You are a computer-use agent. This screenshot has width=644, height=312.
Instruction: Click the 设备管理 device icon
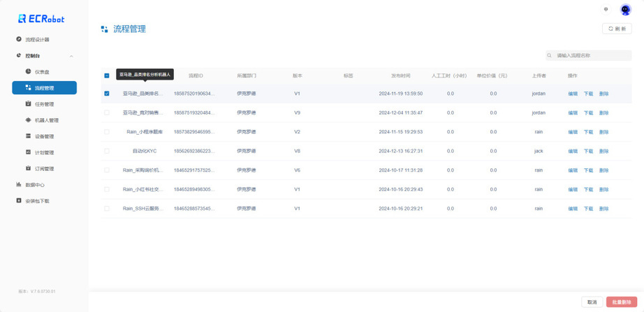coord(29,136)
